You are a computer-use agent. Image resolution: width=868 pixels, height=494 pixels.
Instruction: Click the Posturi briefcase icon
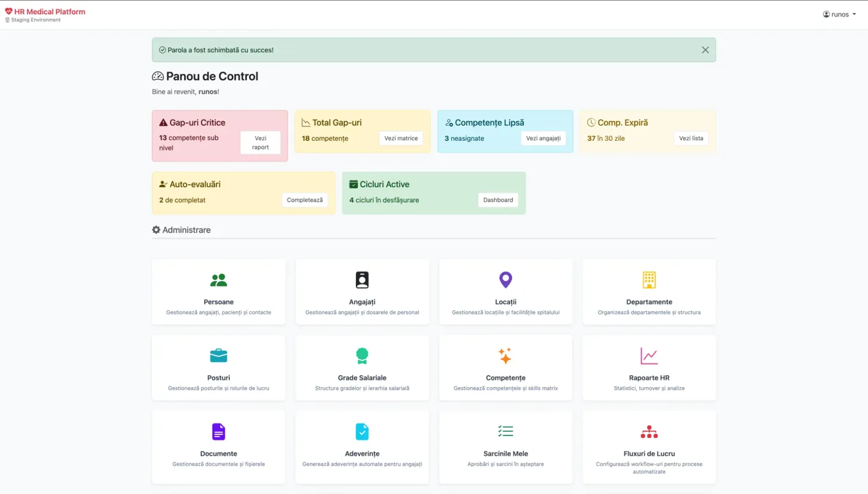(x=218, y=356)
